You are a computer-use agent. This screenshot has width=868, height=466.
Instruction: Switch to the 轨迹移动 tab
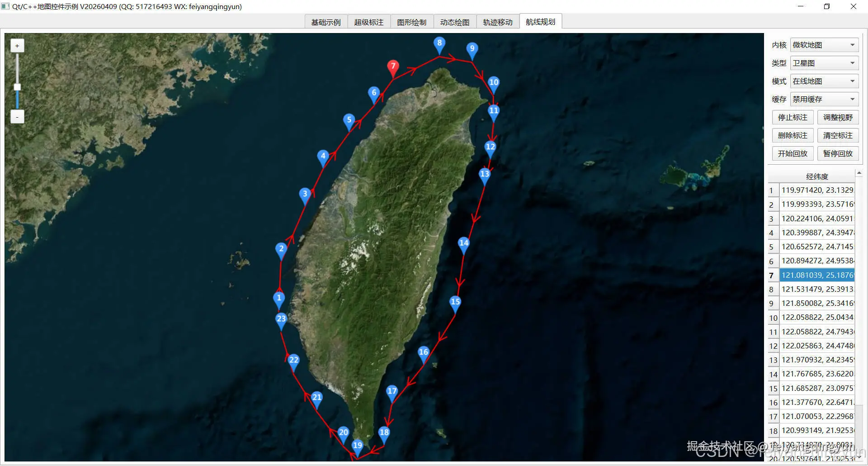tap(498, 22)
